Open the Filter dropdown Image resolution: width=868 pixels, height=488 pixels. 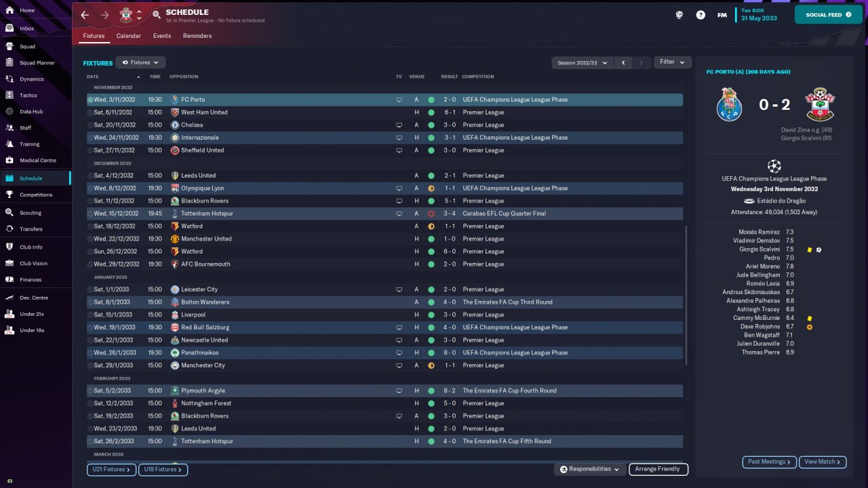[x=673, y=62]
